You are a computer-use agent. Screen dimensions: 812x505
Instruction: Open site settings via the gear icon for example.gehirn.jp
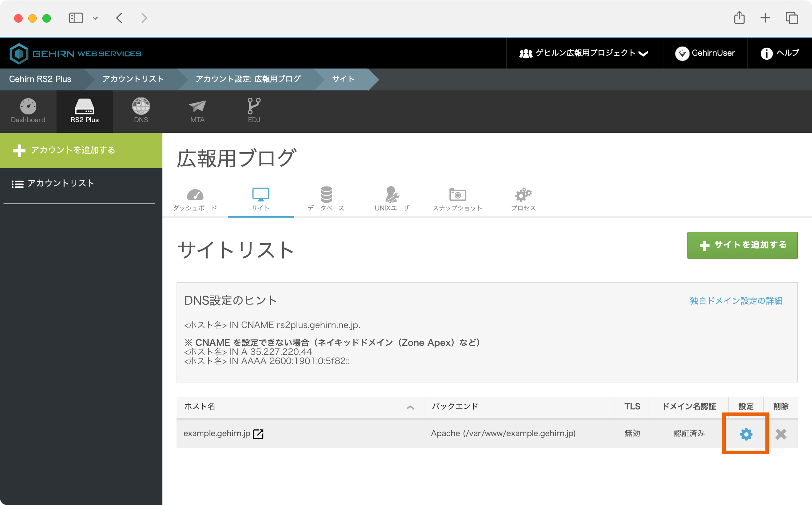(x=745, y=434)
